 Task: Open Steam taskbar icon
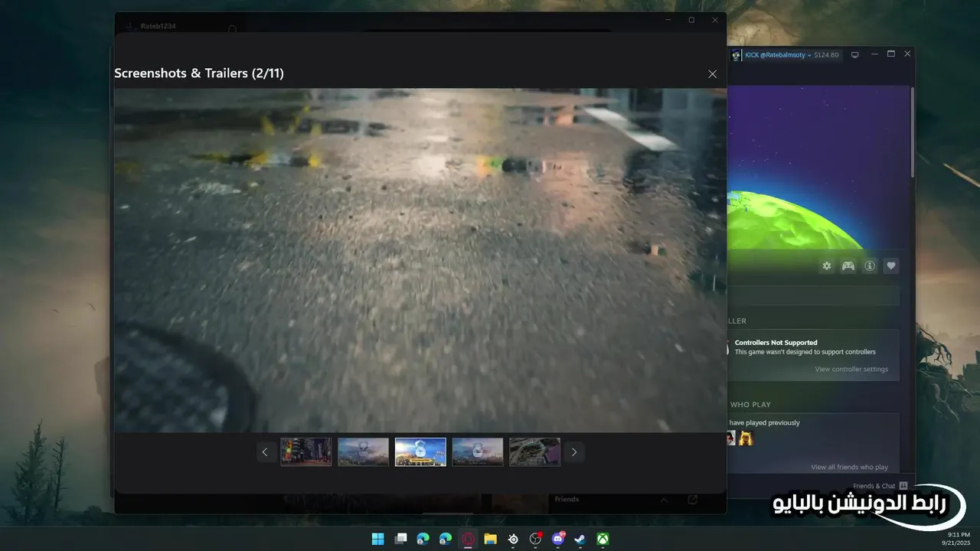pyautogui.click(x=580, y=539)
